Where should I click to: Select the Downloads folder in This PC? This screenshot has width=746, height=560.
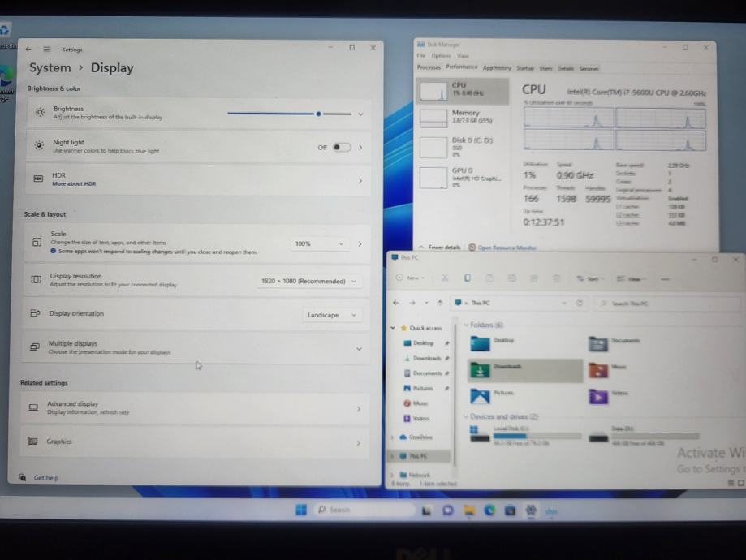525,370
